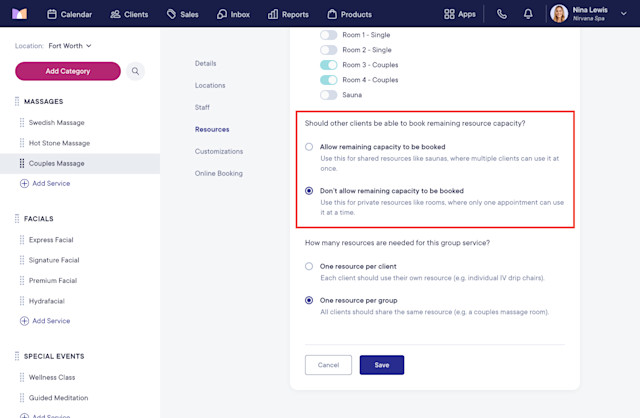Click Nina Lewis profile avatar
This screenshot has height=418, width=640.
[559, 14]
